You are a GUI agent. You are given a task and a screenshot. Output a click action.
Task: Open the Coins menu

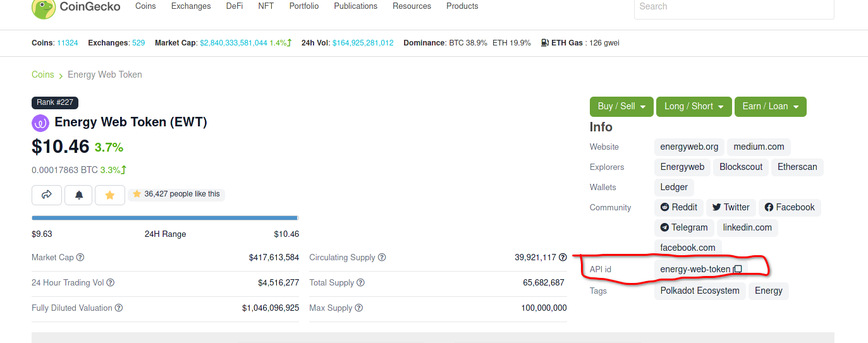145,6
